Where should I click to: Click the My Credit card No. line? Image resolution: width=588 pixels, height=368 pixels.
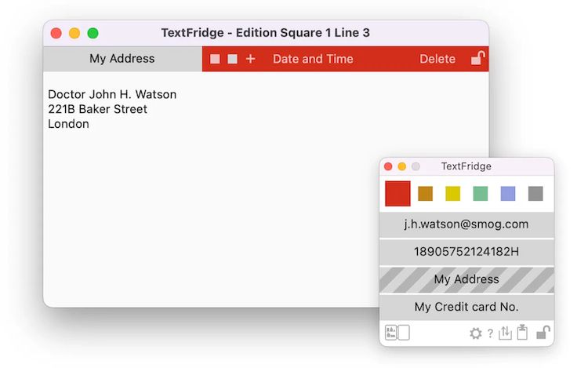click(466, 307)
